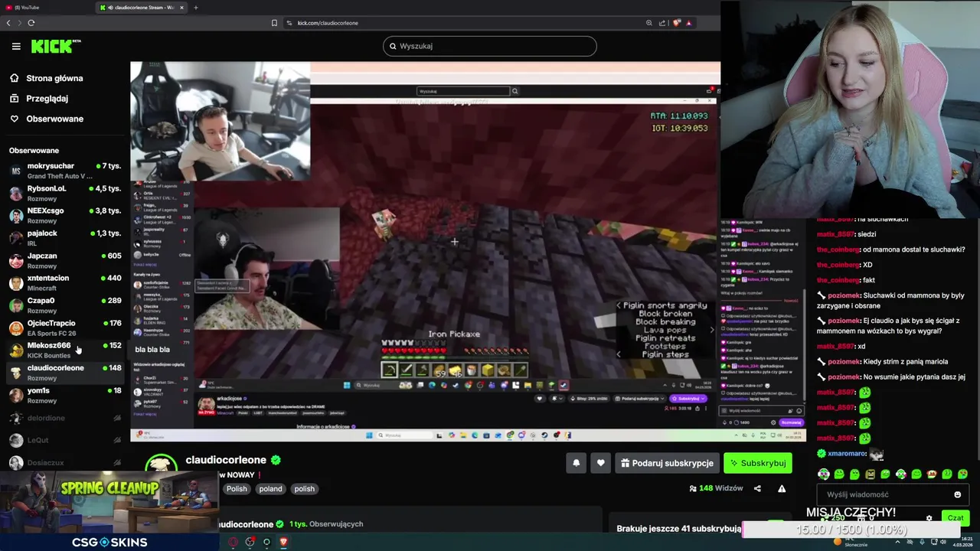Image resolution: width=980 pixels, height=551 pixels.
Task: Click the lowercase polish tag
Action: pos(305,489)
